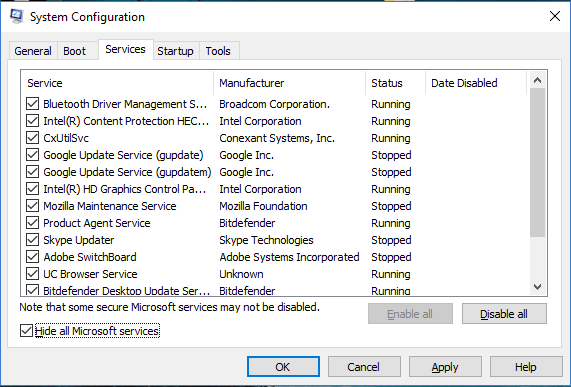This screenshot has width=571, height=387.
Task: Toggle Mozilla Maintenance Service checkbox
Action: (32, 206)
